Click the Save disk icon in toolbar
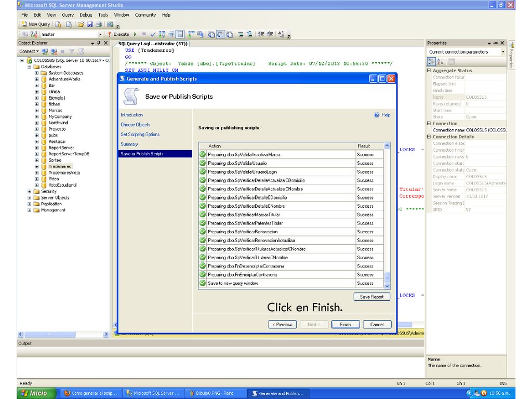Image resolution: width=532 pixels, height=399 pixels. (89, 24)
